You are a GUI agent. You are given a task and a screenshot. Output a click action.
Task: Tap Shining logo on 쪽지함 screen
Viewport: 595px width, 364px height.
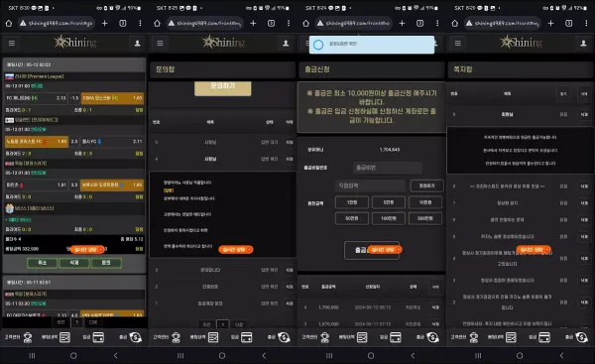(x=521, y=42)
